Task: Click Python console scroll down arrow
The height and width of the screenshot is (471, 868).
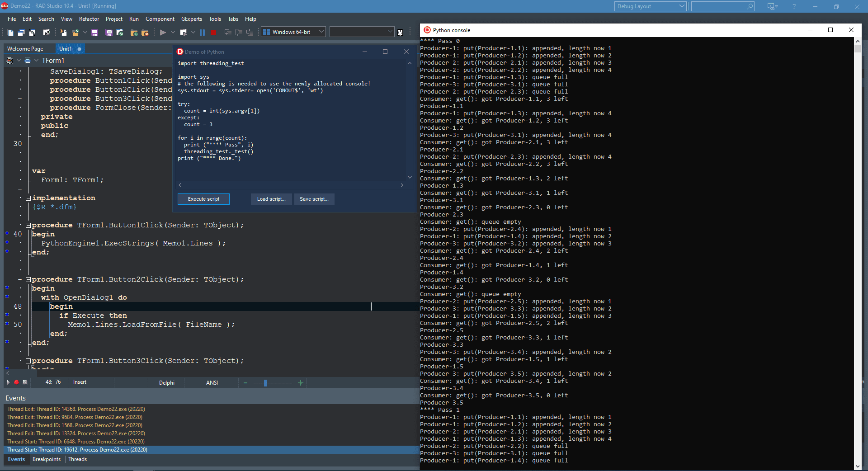Action: click(858, 466)
